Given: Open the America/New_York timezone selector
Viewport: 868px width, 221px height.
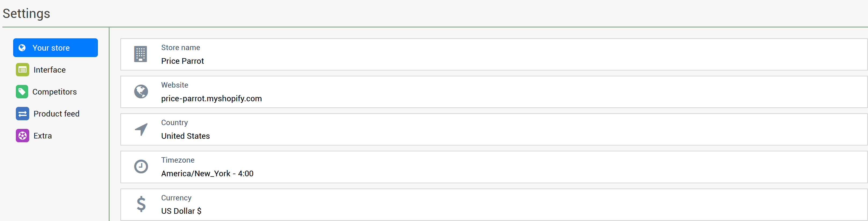Looking at the screenshot, I should point(494,167).
